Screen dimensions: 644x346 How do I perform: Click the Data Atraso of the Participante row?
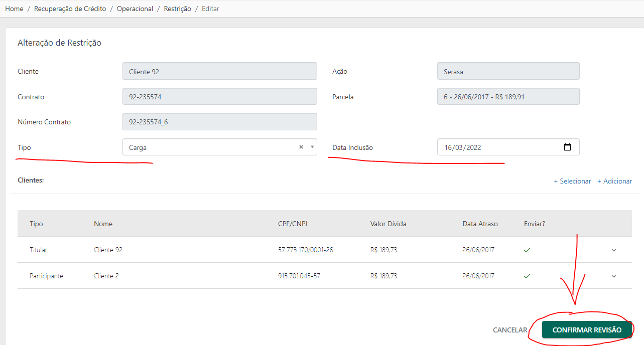pyautogui.click(x=478, y=276)
